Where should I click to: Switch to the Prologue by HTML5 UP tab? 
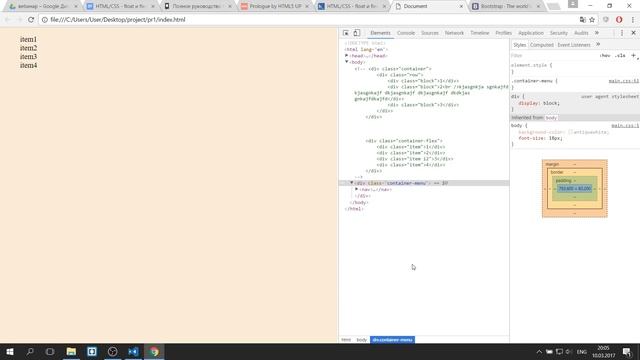[x=276, y=7]
